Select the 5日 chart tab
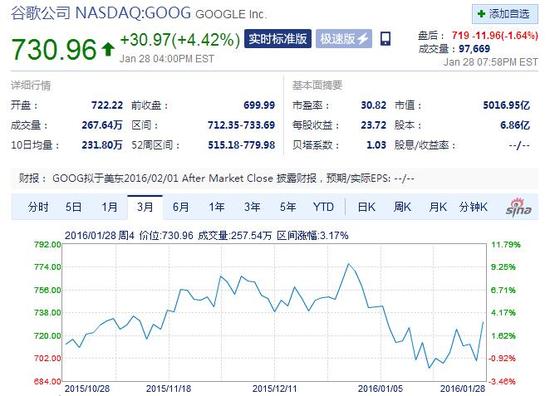Screen dimensions: 550x396 click(73, 207)
